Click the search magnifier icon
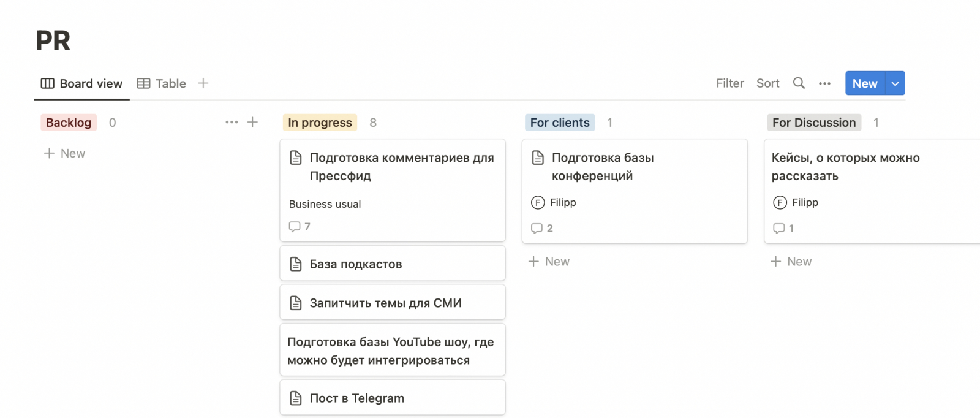This screenshot has height=418, width=980. [x=799, y=83]
